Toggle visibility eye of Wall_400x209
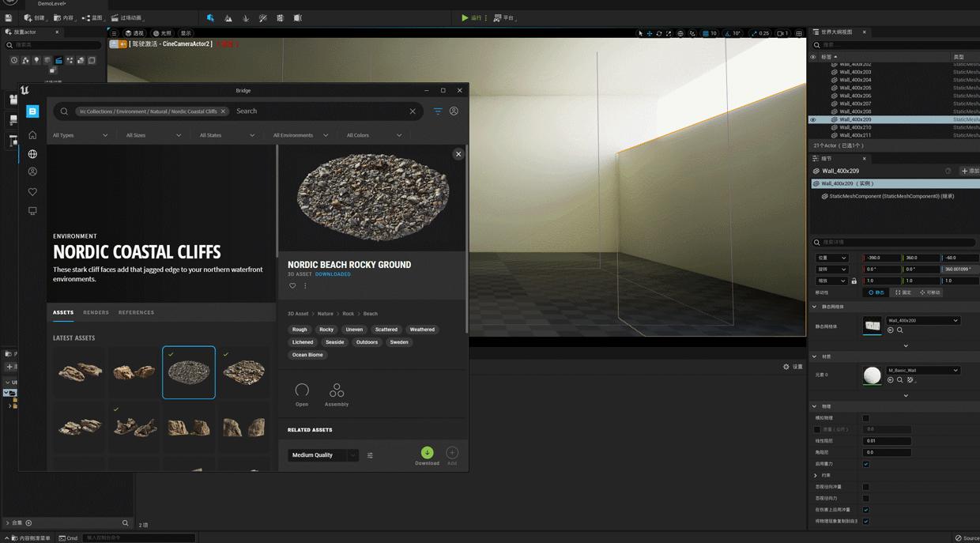The height and width of the screenshot is (543, 980). click(812, 119)
